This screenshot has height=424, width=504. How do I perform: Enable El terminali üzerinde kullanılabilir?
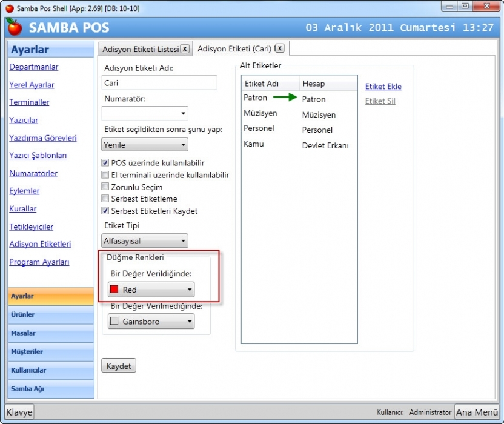click(105, 175)
